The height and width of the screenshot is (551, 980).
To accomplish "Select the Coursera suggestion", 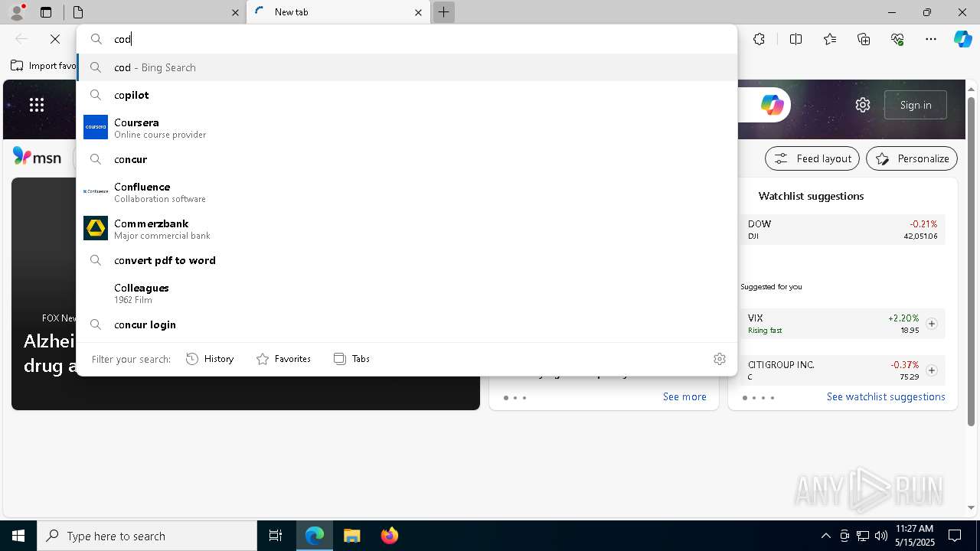I will [x=407, y=128].
